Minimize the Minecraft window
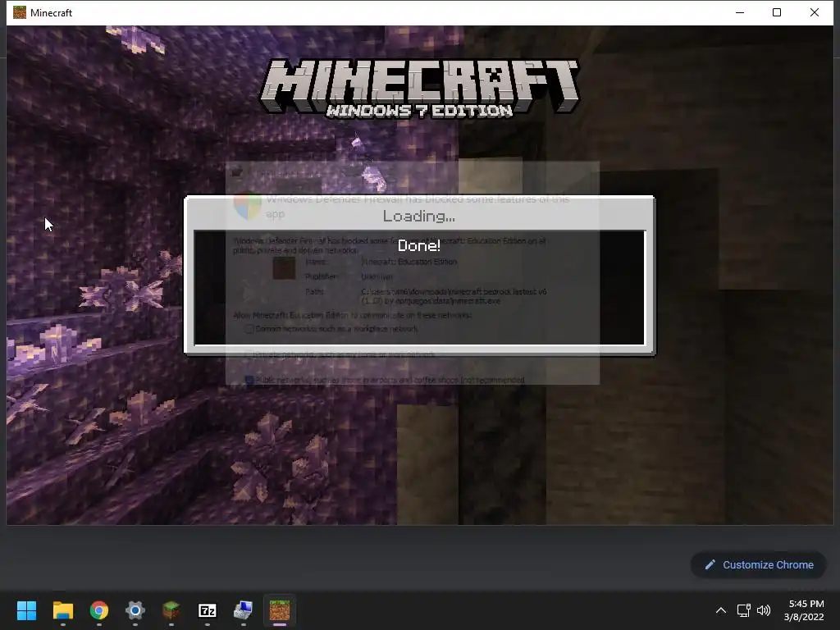The height and width of the screenshot is (630, 840). click(740, 12)
